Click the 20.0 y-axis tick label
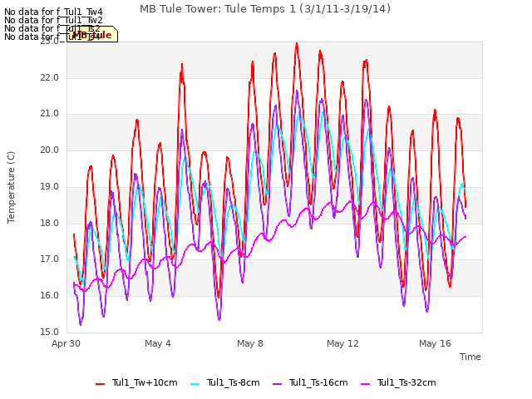 coord(50,150)
